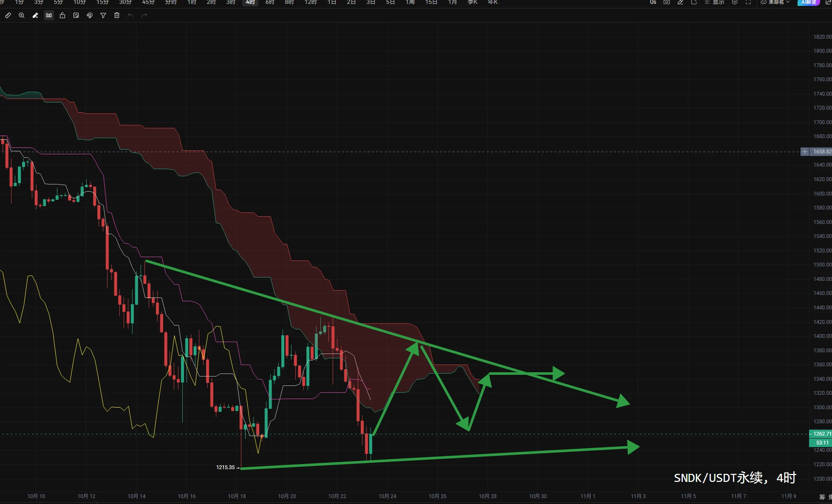Activate the zoom-in magnifier tool
This screenshot has width=832, height=504.
click(22, 15)
